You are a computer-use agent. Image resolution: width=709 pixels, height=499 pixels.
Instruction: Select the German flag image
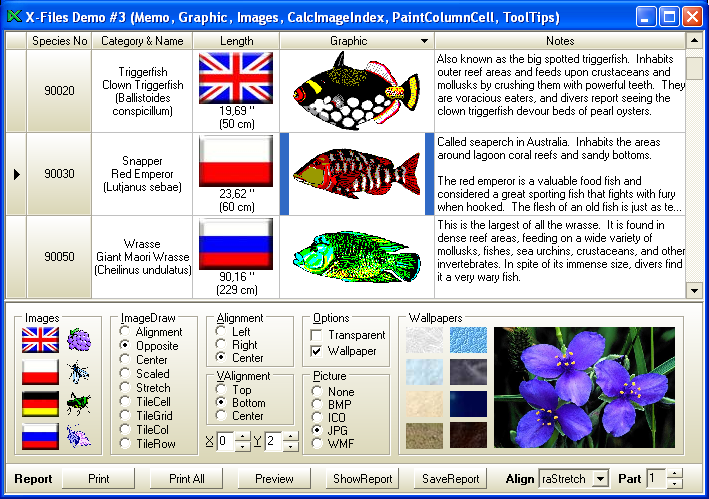[39, 405]
